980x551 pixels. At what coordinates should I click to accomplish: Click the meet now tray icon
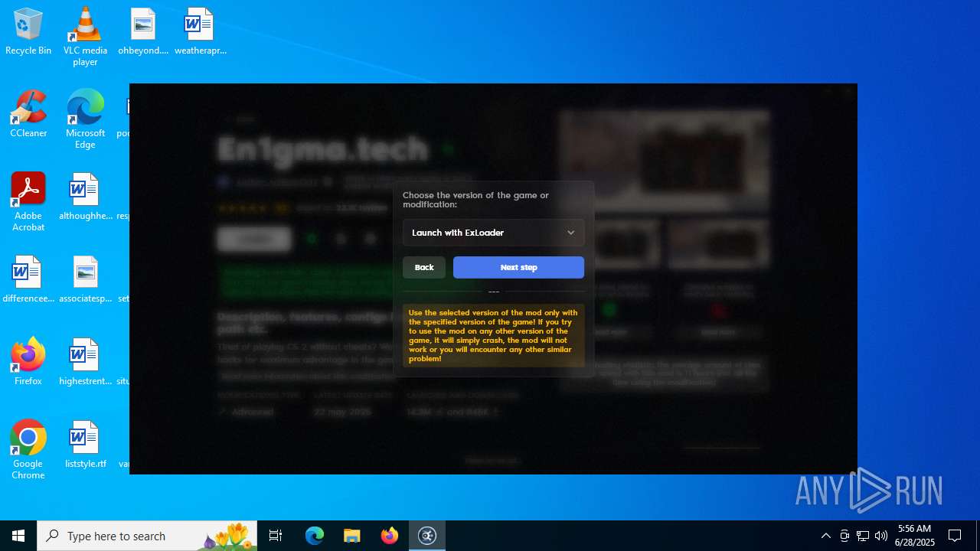point(844,536)
